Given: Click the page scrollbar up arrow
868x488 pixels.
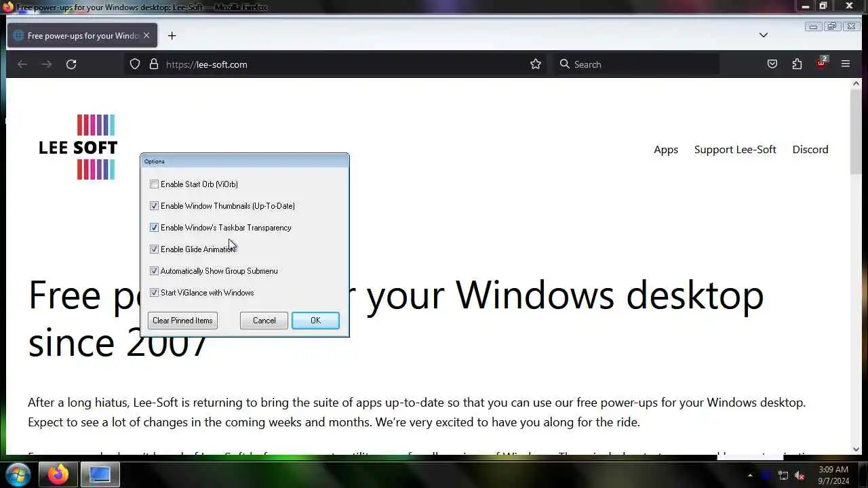Looking at the screenshot, I should point(856,84).
